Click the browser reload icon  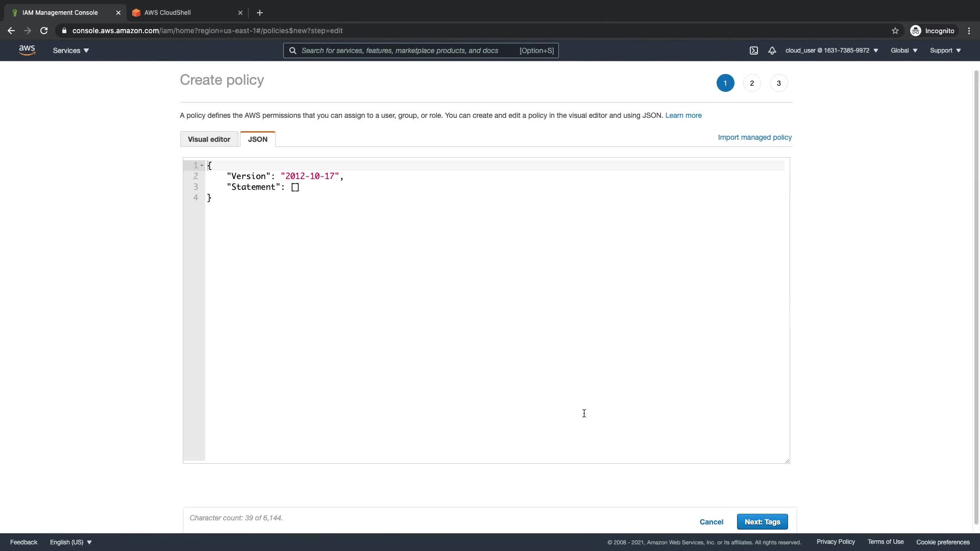[44, 31]
